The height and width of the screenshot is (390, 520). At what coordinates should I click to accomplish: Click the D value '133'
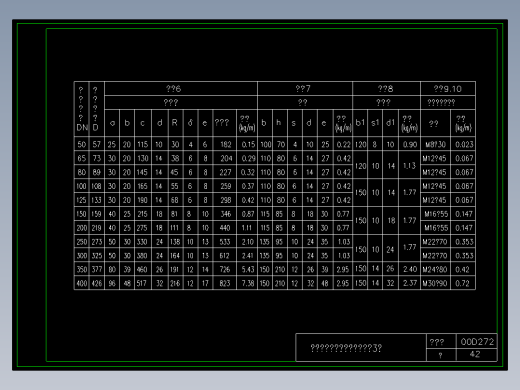pos(96,200)
